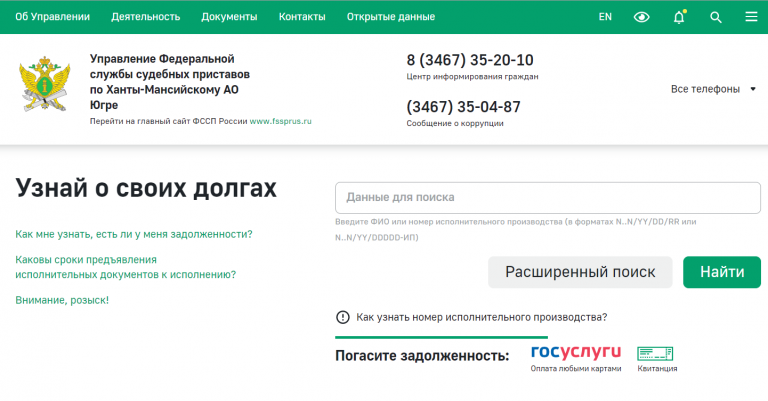
Task: Open the www.fssprus.ru main site link
Action: (x=281, y=121)
